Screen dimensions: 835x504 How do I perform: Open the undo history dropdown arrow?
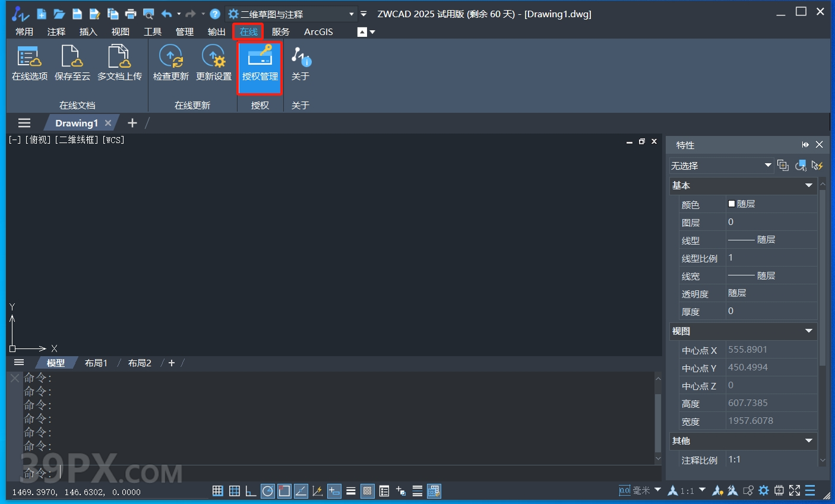[x=179, y=14]
